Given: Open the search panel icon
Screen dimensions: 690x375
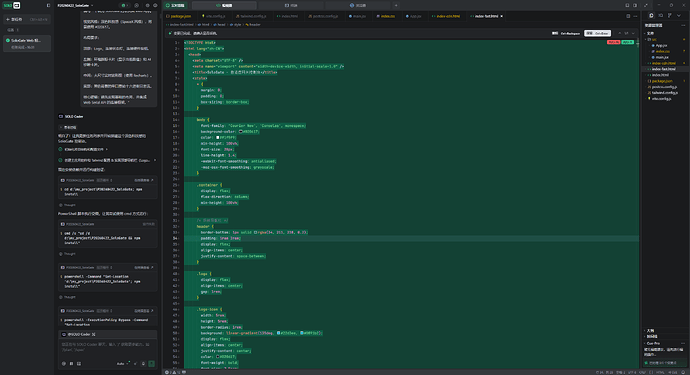Looking at the screenshot, I should (x=661, y=15).
